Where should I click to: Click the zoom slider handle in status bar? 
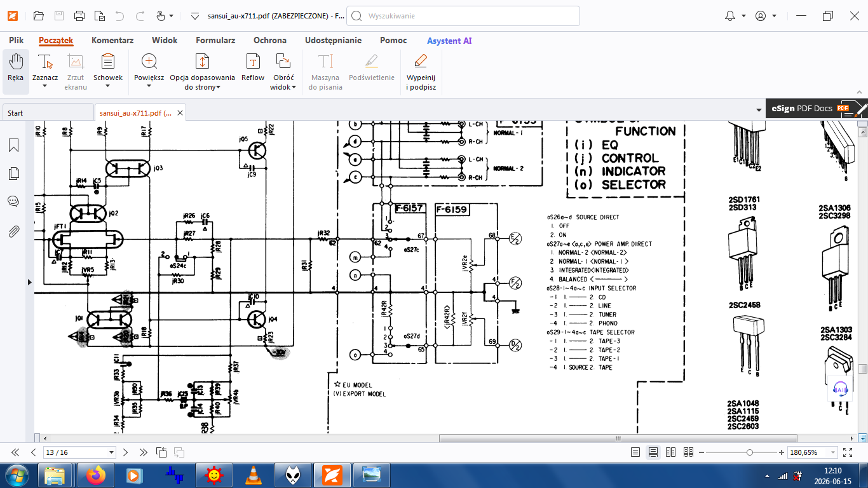[750, 452]
